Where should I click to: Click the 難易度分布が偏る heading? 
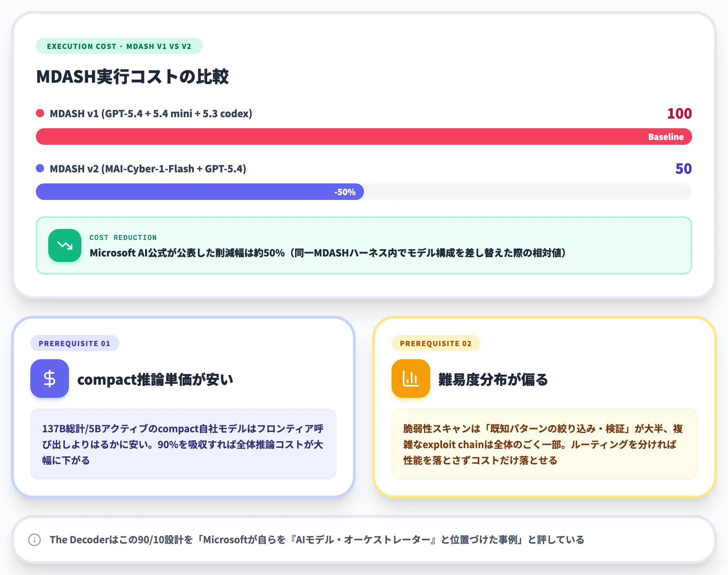(493, 379)
